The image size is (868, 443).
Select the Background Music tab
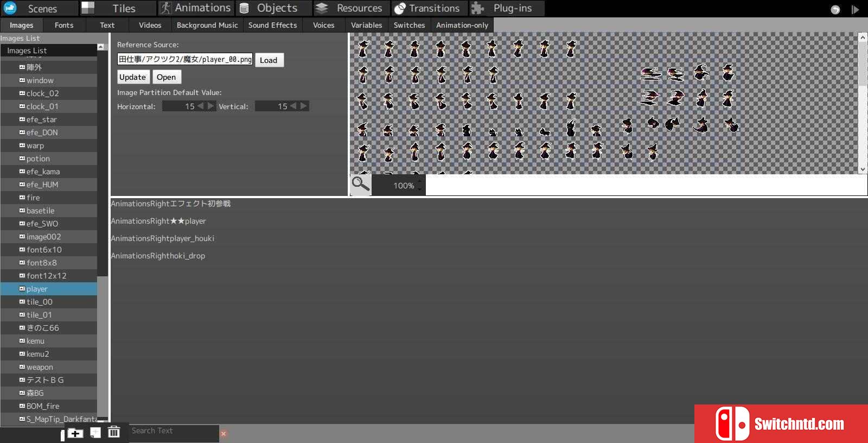tap(207, 25)
